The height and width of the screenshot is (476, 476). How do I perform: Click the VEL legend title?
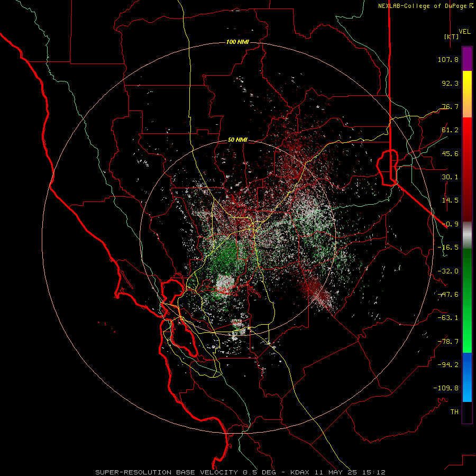tap(464, 32)
